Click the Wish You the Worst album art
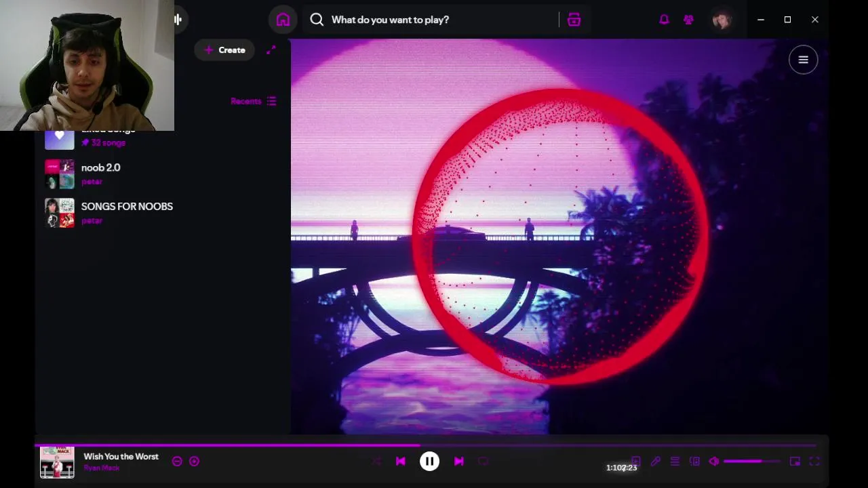 [x=57, y=462]
